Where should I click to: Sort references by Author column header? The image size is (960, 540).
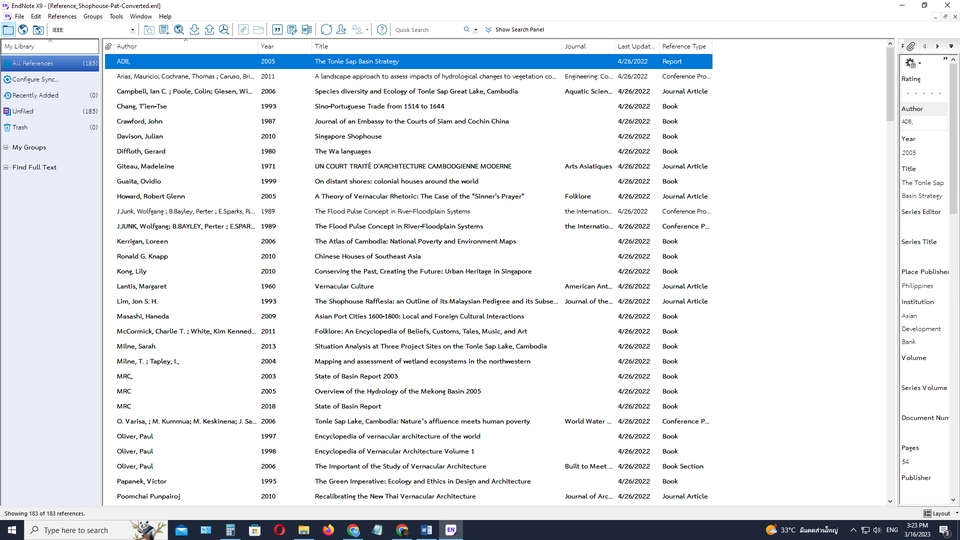pos(186,47)
